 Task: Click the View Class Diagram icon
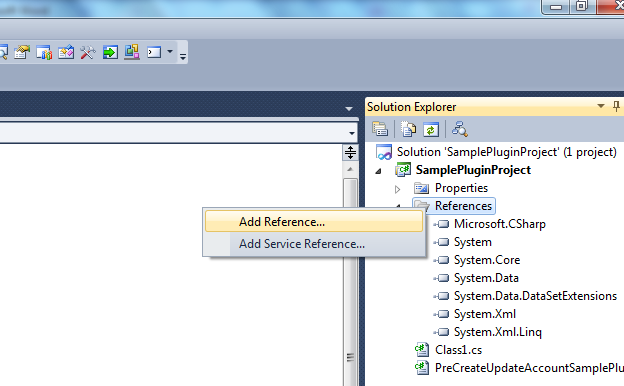click(x=460, y=129)
